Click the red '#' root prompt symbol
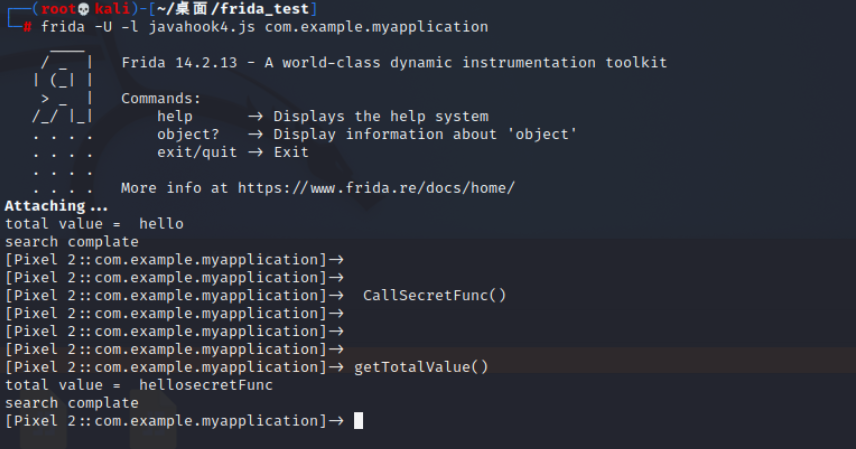 point(28,27)
